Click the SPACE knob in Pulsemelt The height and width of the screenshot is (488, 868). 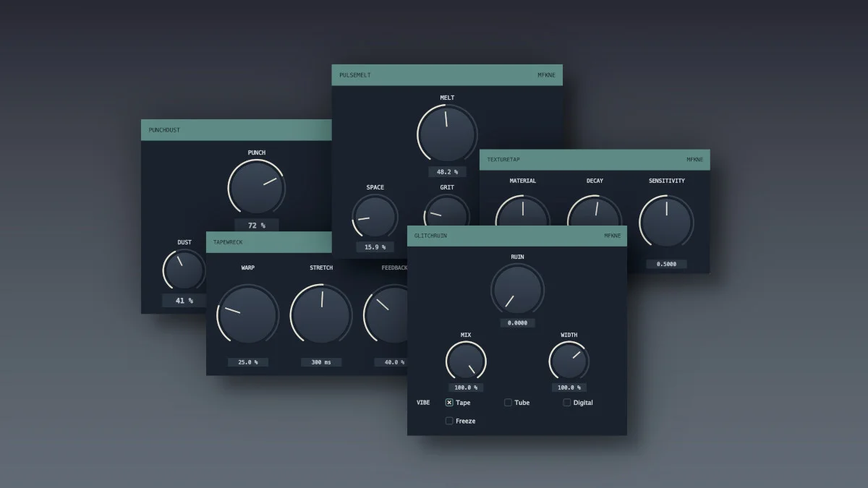[375, 216]
